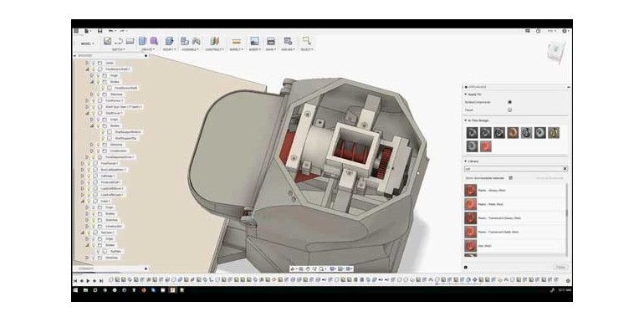Toggle visibility bulb for Case:1 component

click(89, 201)
